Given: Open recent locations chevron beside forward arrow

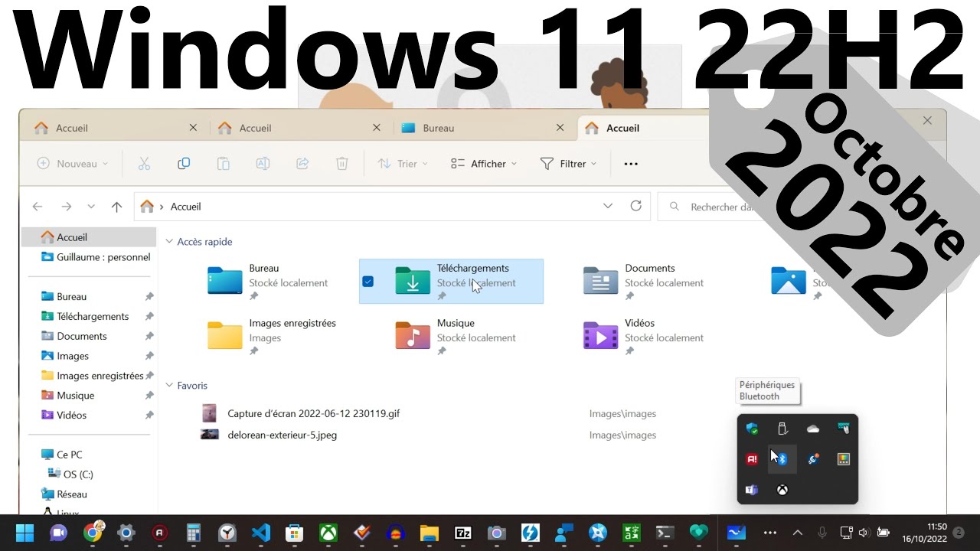Looking at the screenshot, I should [91, 207].
